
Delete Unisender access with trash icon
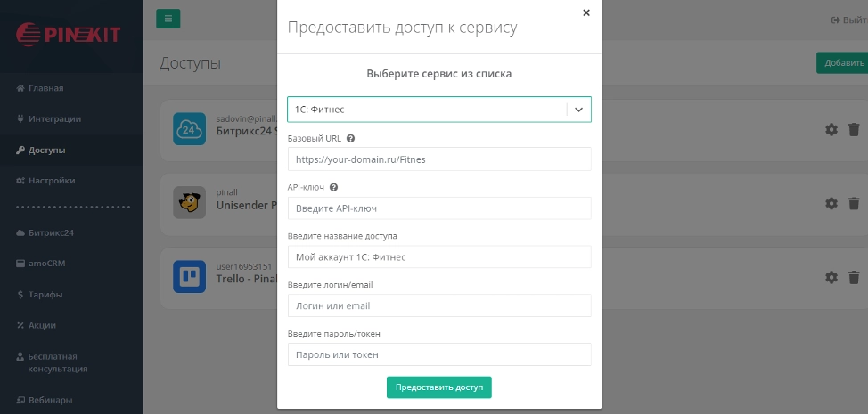coord(854,203)
